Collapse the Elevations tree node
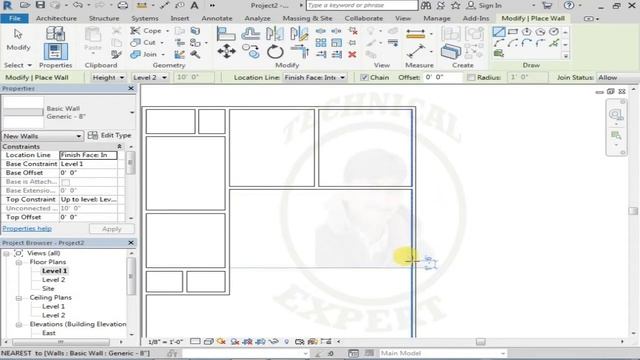Screen dimensions: 640x360 tap(19, 324)
